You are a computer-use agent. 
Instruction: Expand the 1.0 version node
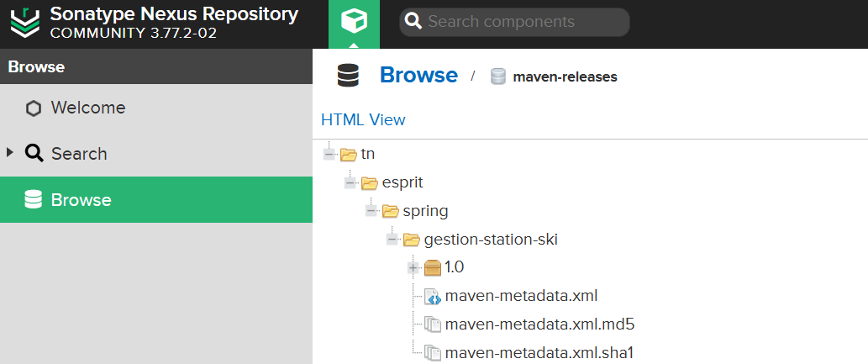tap(413, 267)
